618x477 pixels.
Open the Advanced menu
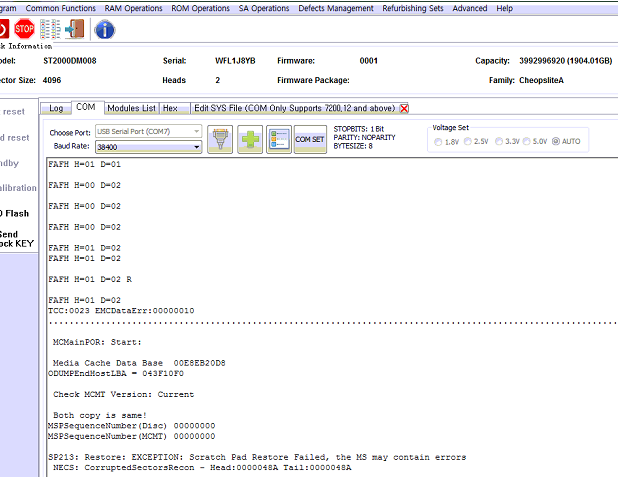470,8
